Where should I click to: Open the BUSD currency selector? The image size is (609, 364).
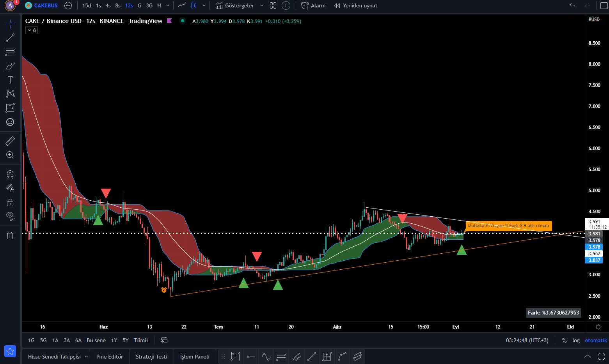click(594, 19)
